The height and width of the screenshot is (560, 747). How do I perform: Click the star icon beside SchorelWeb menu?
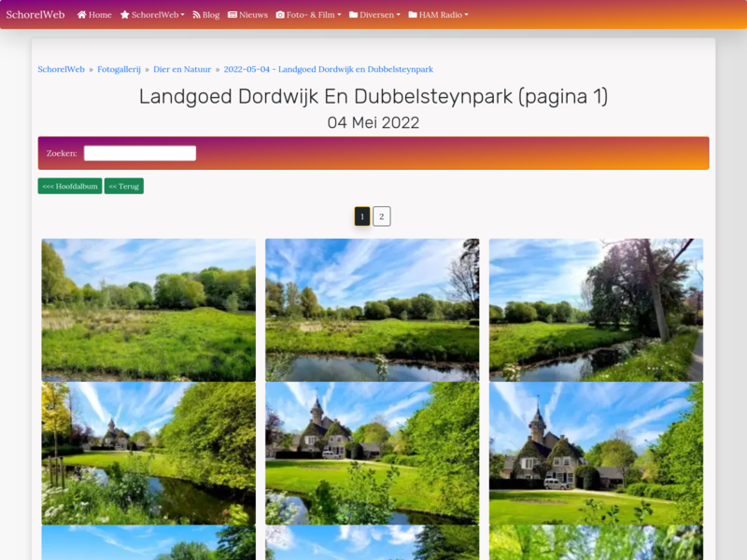[x=125, y=15]
